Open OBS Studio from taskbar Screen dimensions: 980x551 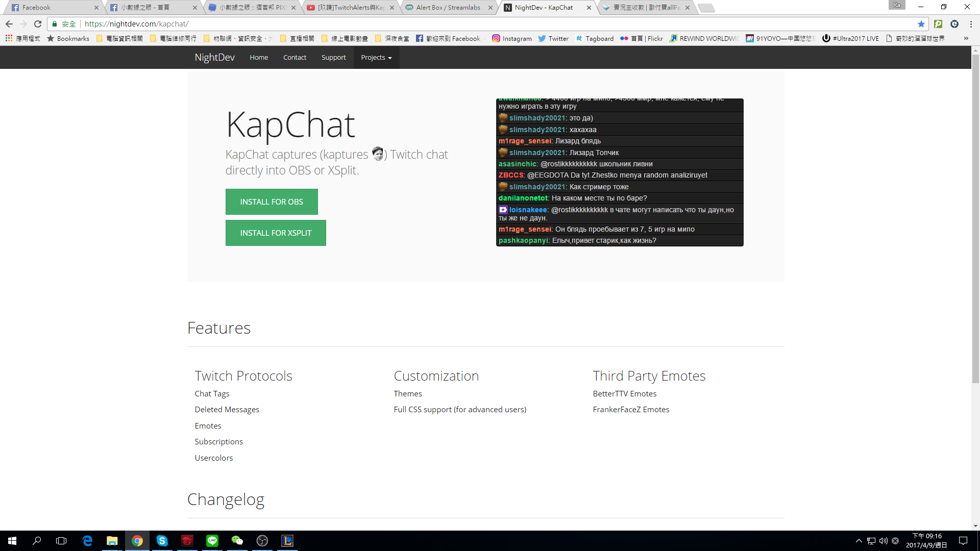click(262, 541)
